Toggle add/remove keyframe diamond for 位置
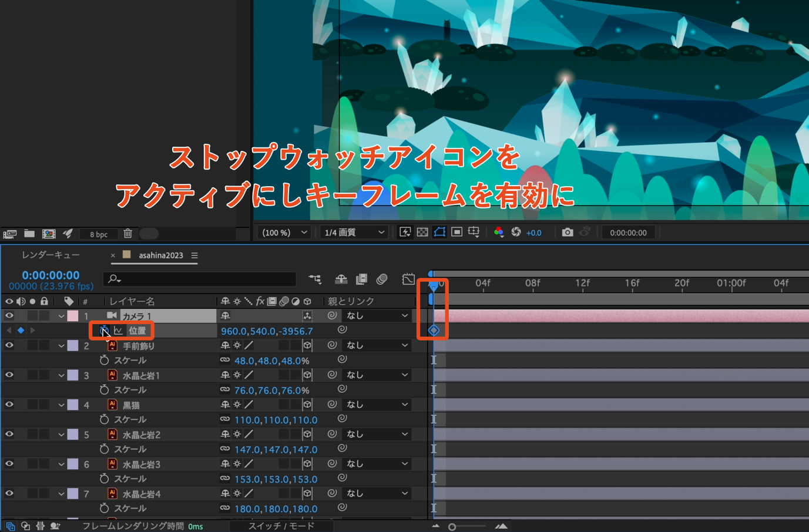The width and height of the screenshot is (809, 532). (x=21, y=331)
